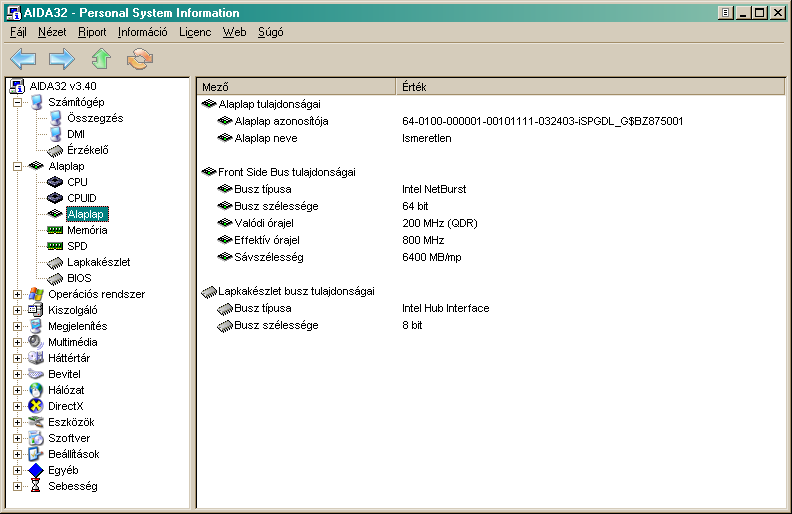Click the Bevitel keyboard icon
Screen dimensions: 792x514
[36, 374]
